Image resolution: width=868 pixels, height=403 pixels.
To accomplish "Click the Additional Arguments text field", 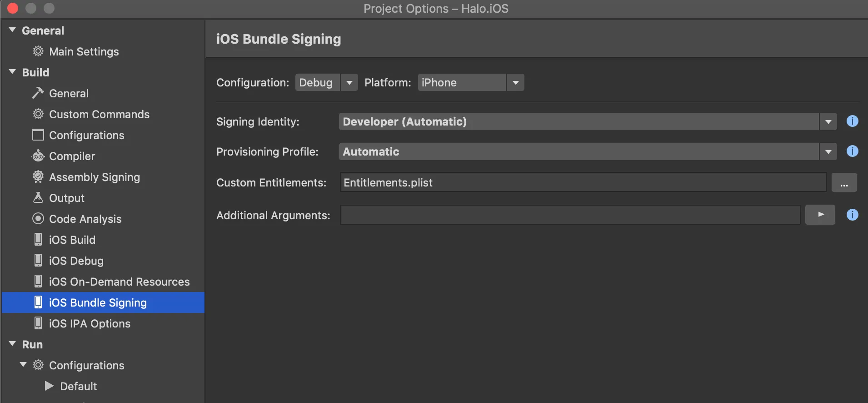I will (x=570, y=215).
